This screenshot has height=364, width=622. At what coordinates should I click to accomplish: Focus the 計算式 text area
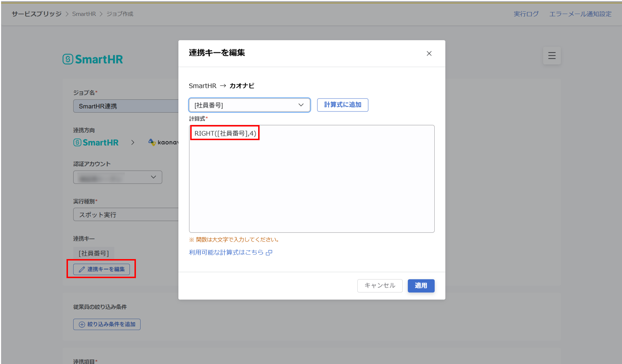(312, 179)
